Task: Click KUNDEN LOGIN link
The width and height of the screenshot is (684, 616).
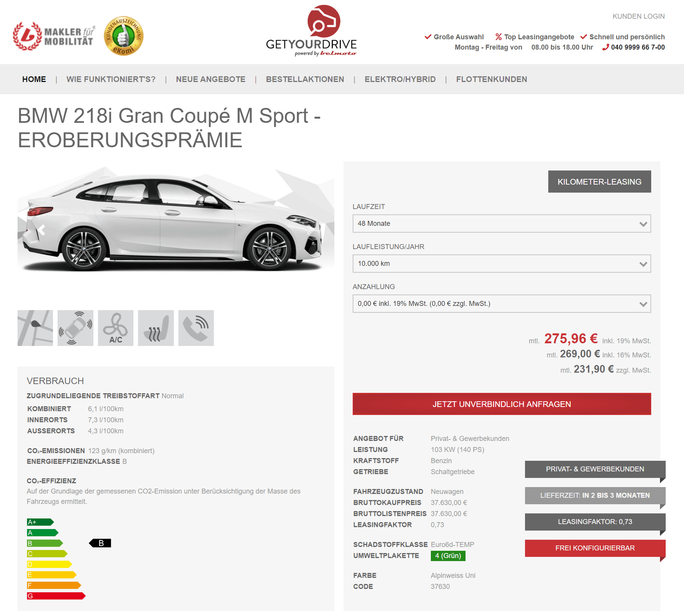Action: coord(639,16)
